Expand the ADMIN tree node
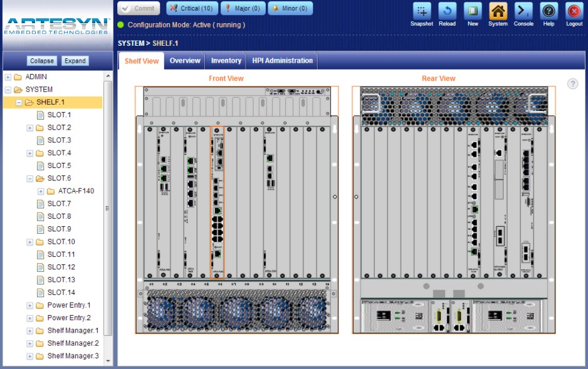The width and height of the screenshot is (588, 369). [x=8, y=77]
